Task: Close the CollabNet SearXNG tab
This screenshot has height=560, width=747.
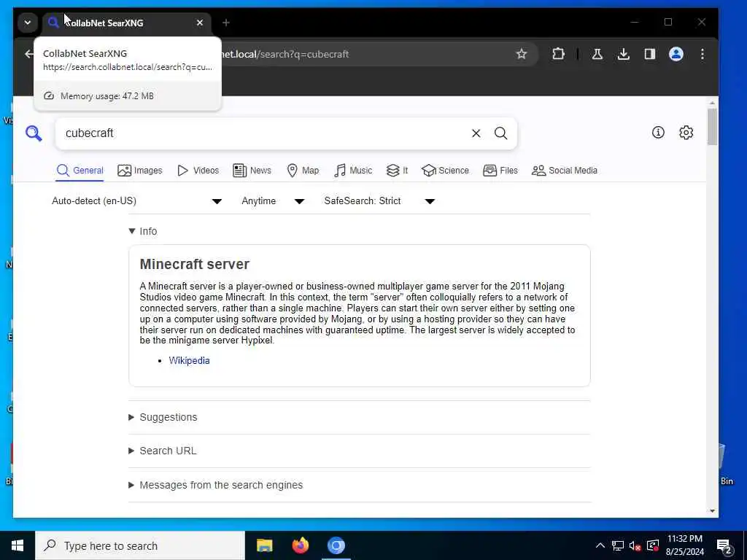Action: [200, 23]
